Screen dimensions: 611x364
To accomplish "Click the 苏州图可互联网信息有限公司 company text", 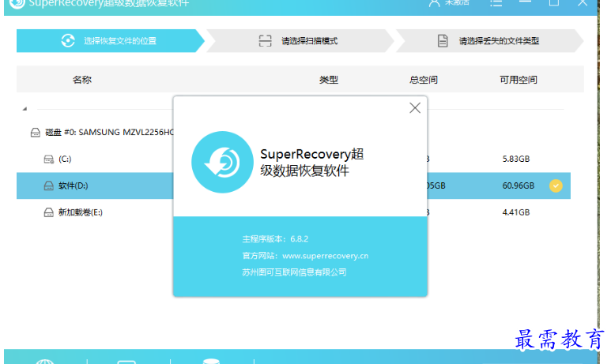I will click(x=294, y=272).
